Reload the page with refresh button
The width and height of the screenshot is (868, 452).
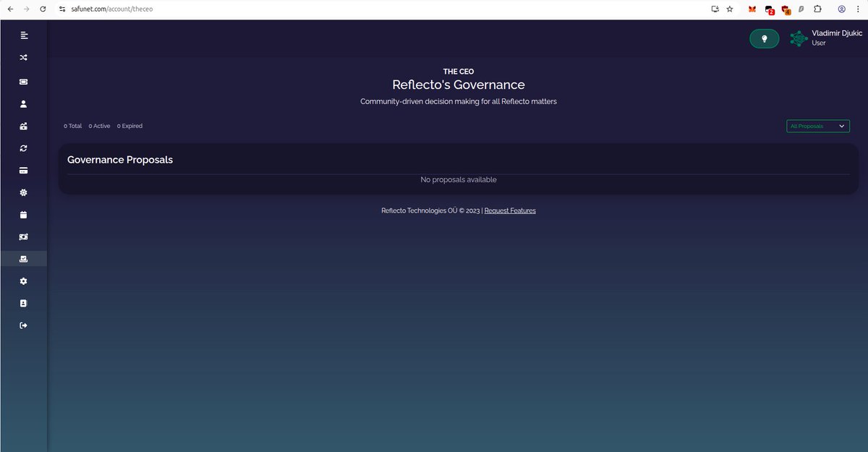[43, 9]
